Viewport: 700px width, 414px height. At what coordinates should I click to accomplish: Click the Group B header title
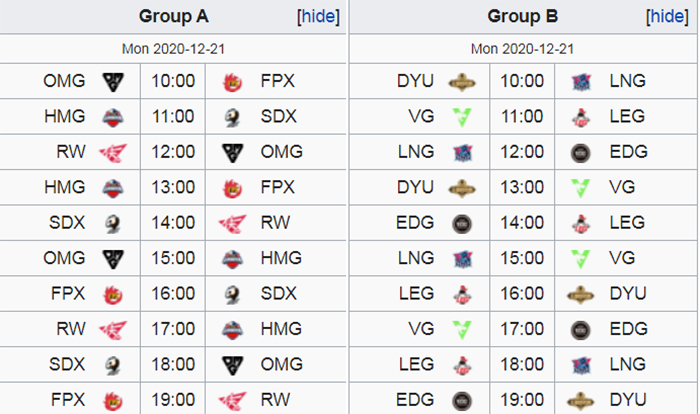[523, 17]
